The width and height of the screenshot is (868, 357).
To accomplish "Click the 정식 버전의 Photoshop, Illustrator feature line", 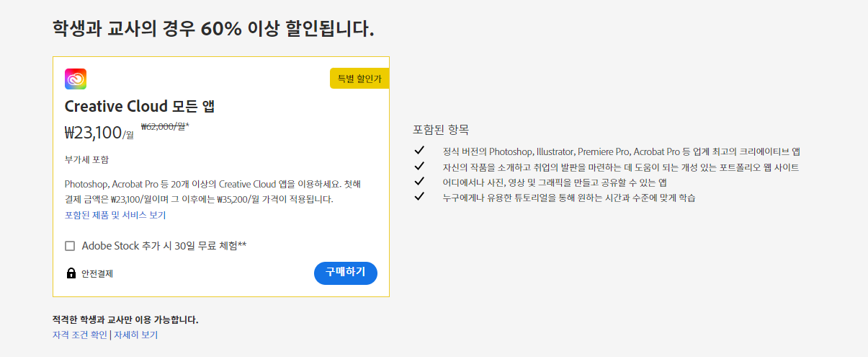I will 622,151.
